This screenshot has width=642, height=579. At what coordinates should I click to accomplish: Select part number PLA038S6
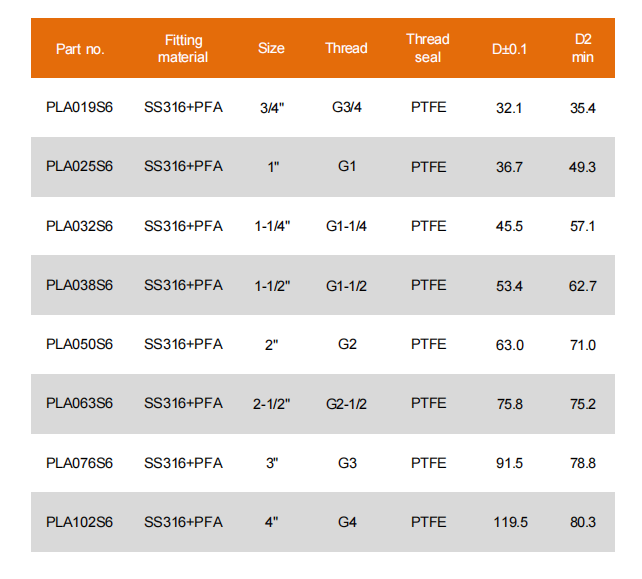click(x=80, y=285)
